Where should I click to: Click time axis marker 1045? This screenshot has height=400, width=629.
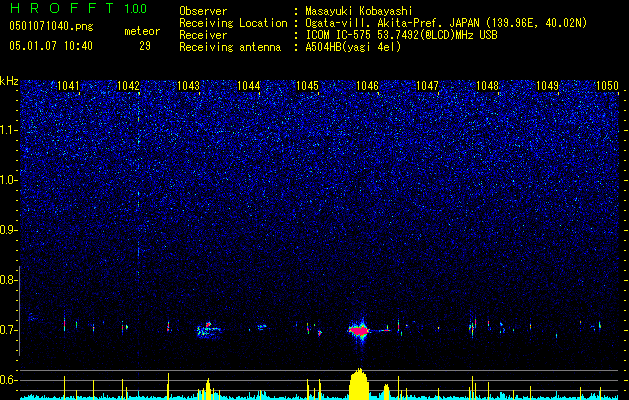pos(308,86)
